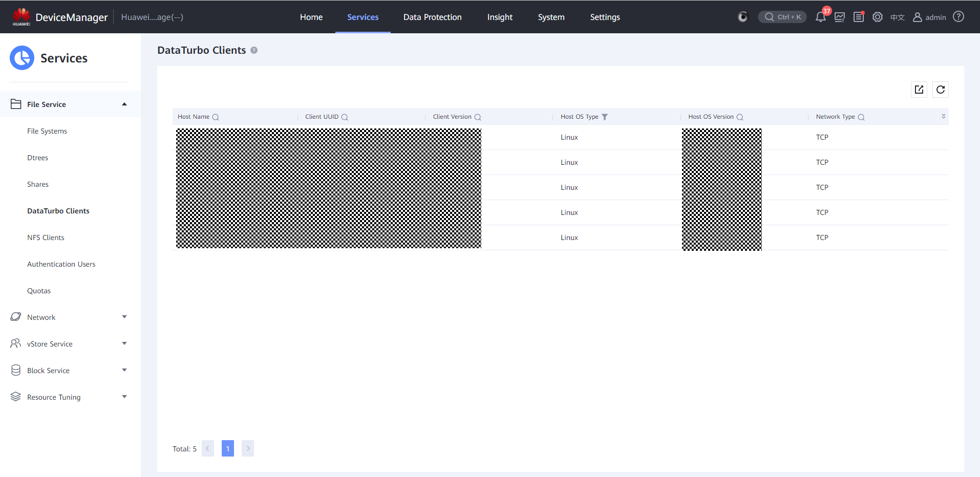Image resolution: width=980 pixels, height=477 pixels.
Task: Click the Host OS Type filter icon
Action: [605, 117]
